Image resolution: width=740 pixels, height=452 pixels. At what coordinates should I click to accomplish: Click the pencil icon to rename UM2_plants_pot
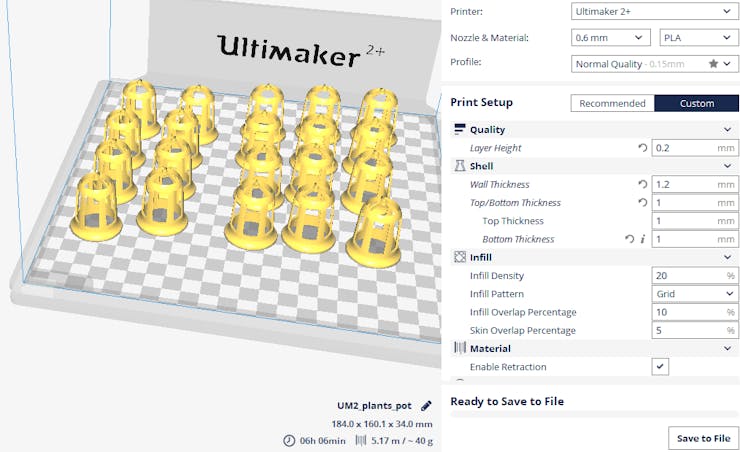click(x=426, y=405)
